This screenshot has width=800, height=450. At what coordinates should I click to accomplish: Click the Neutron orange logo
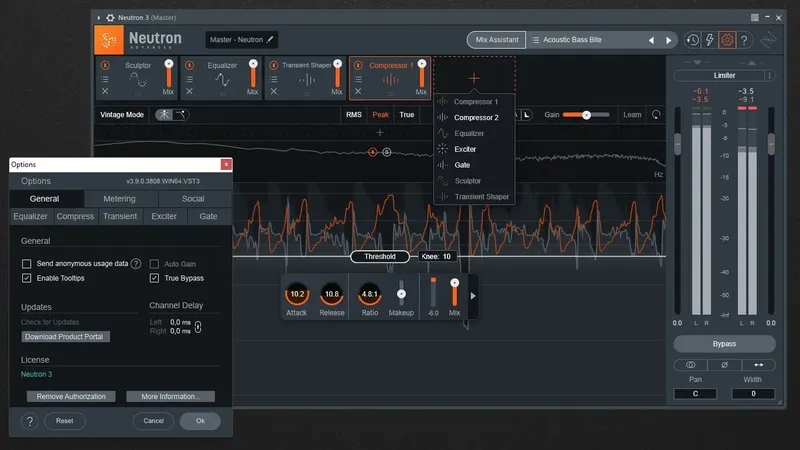[x=109, y=40]
